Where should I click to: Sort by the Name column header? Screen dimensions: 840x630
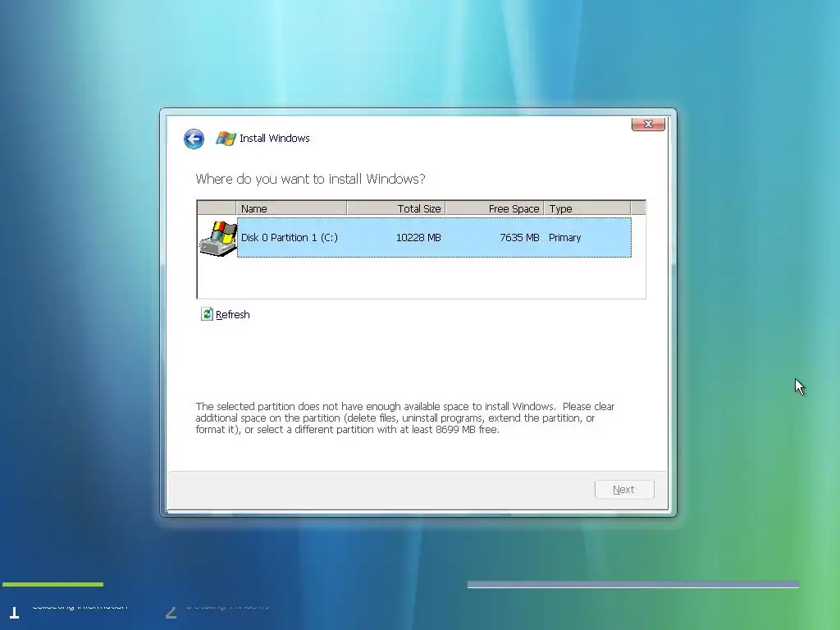tap(291, 208)
